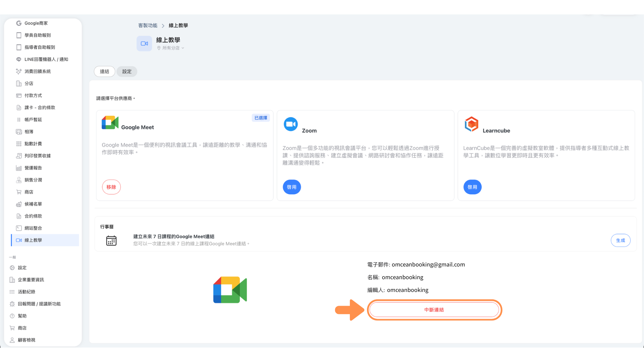
Task: Click the 候補名單 icon
Action: point(19,204)
